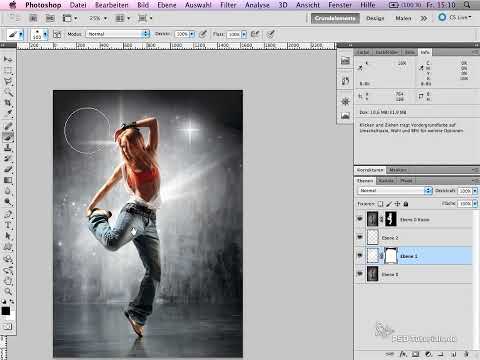Add a layer mask via bottom icon
480x360 pixels.
[x=415, y=354]
